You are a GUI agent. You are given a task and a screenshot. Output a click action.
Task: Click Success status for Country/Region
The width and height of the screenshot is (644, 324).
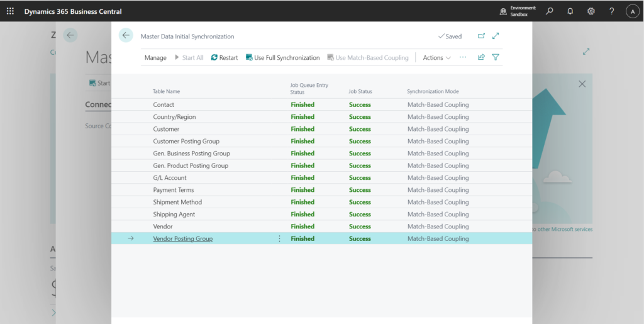pos(360,117)
